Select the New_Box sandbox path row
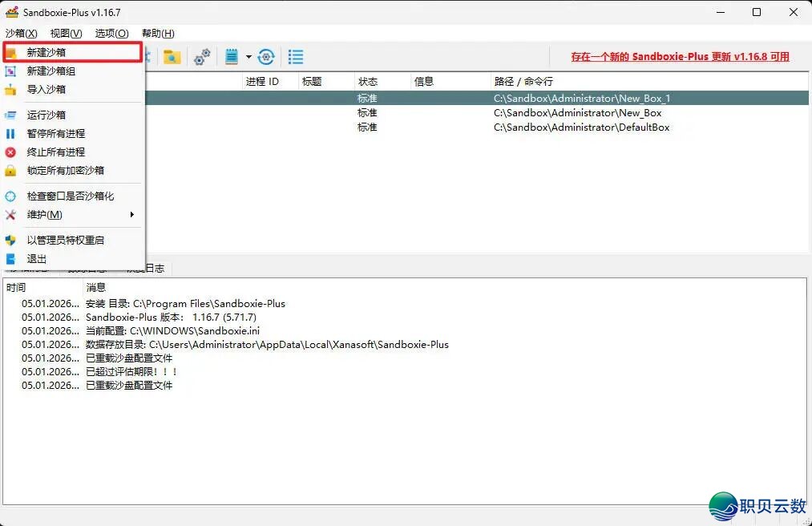This screenshot has width=812, height=526. 577,113
